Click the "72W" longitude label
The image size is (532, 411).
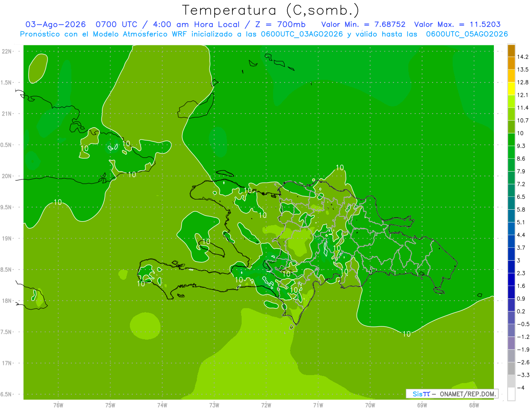tap(266, 405)
